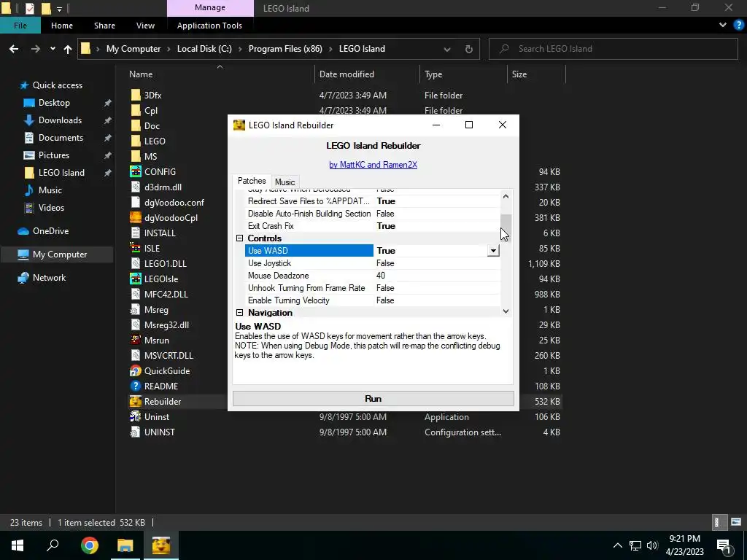Select the Cpl folder icon

click(136, 111)
